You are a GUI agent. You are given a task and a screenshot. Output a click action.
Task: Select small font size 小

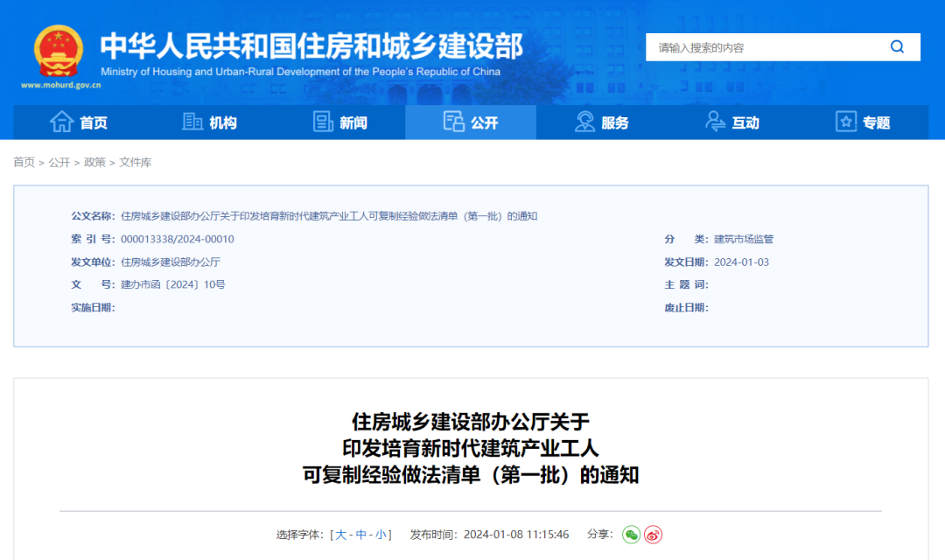pyautogui.click(x=381, y=535)
